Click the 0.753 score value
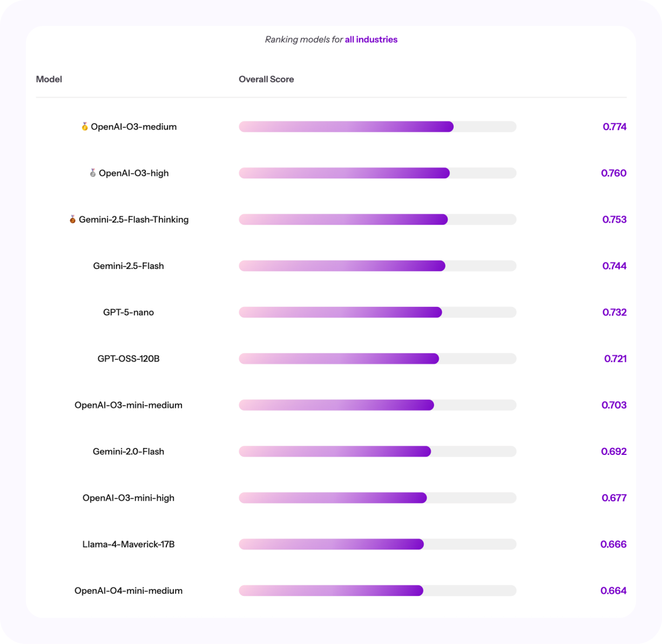Image resolution: width=662 pixels, height=644 pixels. pos(614,219)
